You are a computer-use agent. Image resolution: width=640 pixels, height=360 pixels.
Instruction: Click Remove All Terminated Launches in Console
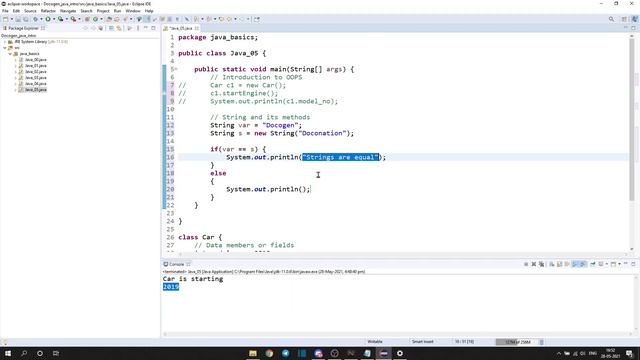coord(542,264)
